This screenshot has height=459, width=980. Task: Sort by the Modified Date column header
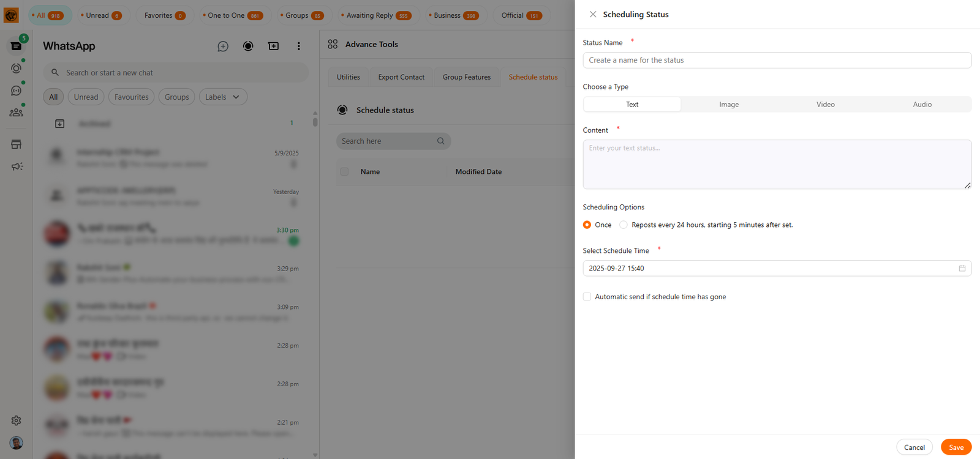pos(478,171)
